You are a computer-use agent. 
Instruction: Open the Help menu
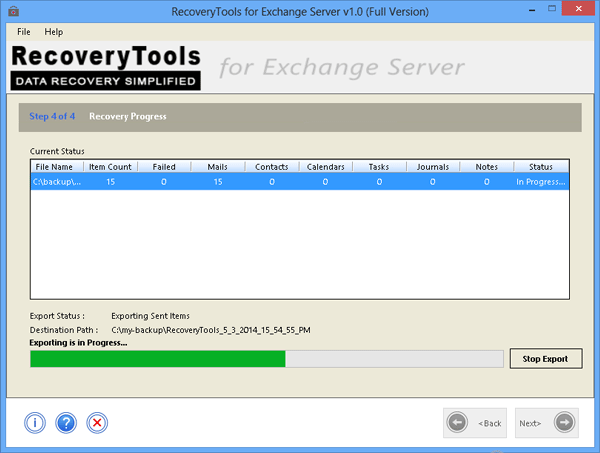tap(54, 32)
